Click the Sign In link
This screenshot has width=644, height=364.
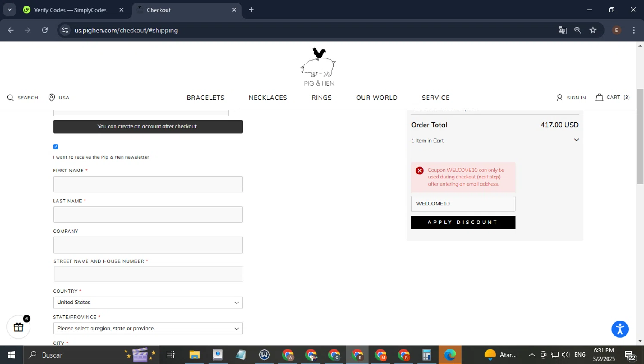pyautogui.click(x=576, y=98)
